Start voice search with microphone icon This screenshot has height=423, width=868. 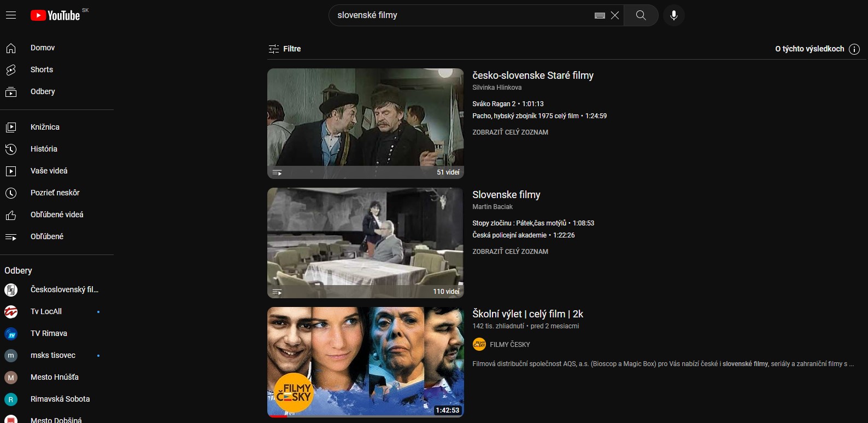[673, 15]
